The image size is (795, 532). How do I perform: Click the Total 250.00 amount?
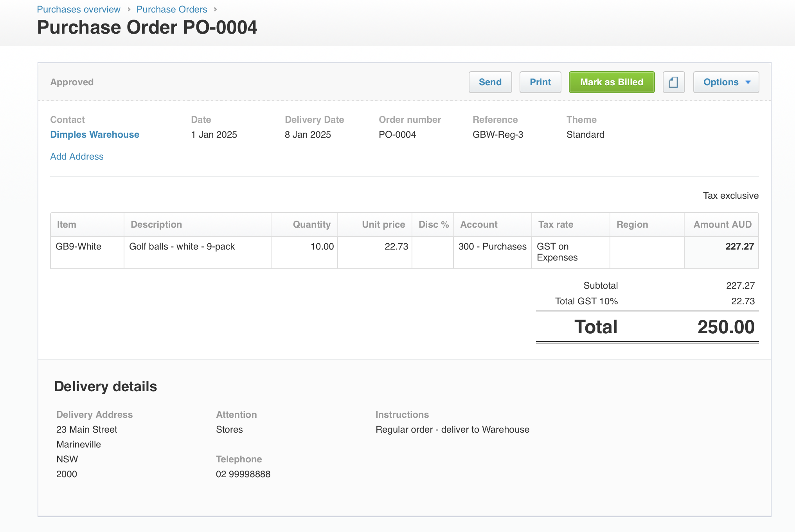pyautogui.click(x=726, y=327)
